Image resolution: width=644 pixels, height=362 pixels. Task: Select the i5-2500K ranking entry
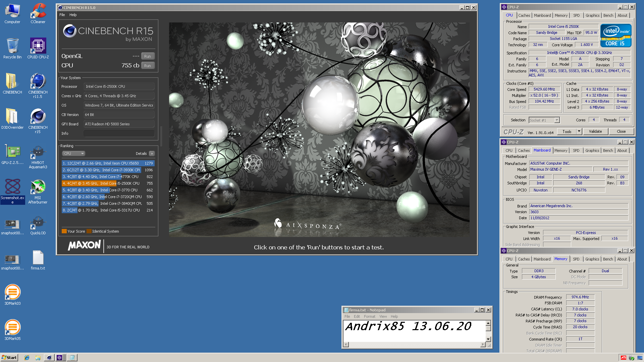click(108, 183)
